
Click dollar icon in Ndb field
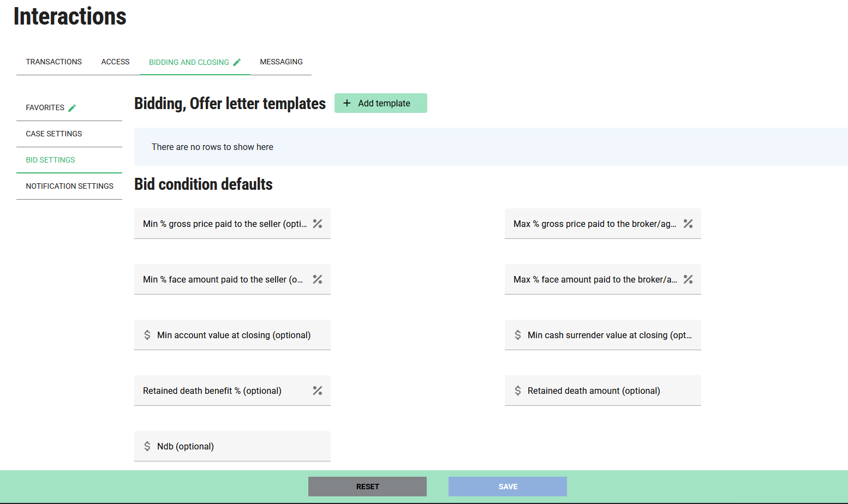coord(147,446)
